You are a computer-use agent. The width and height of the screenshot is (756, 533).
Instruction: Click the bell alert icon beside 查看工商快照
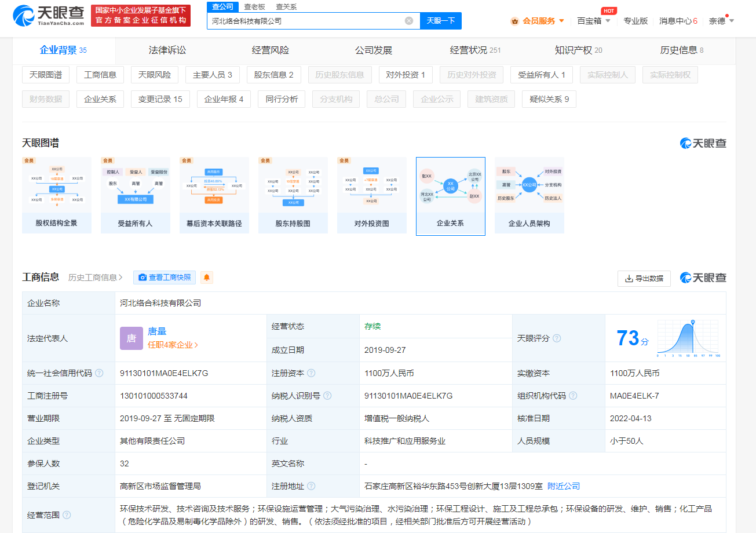(x=207, y=278)
